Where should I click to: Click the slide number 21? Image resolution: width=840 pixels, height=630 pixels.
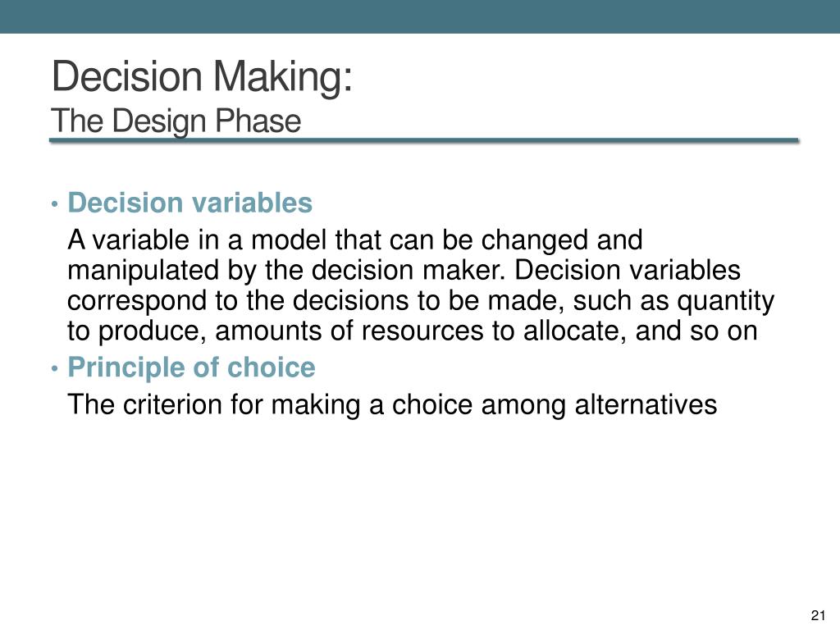click(x=818, y=615)
